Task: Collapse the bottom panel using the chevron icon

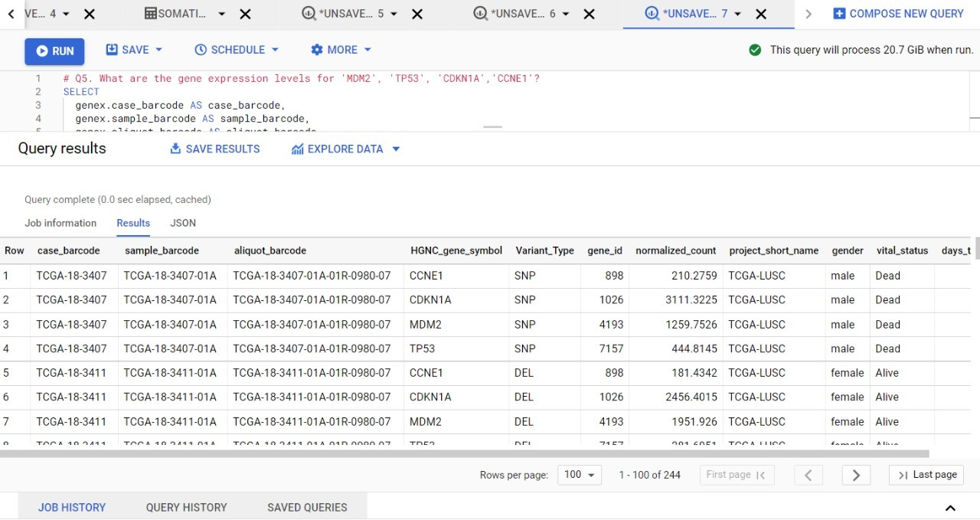Action: pyautogui.click(x=949, y=507)
